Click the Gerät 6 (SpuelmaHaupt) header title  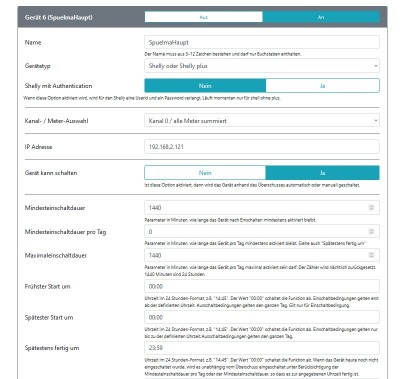tap(59, 17)
